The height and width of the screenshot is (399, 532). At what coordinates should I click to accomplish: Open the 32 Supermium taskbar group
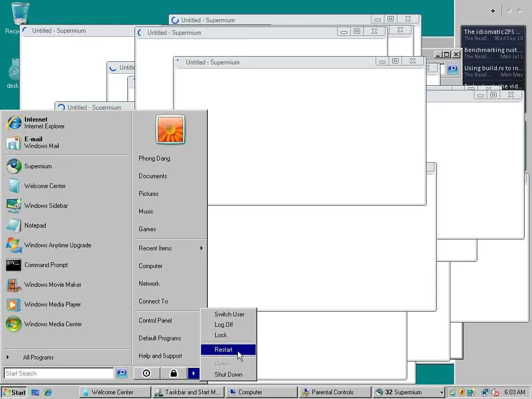tap(408, 392)
